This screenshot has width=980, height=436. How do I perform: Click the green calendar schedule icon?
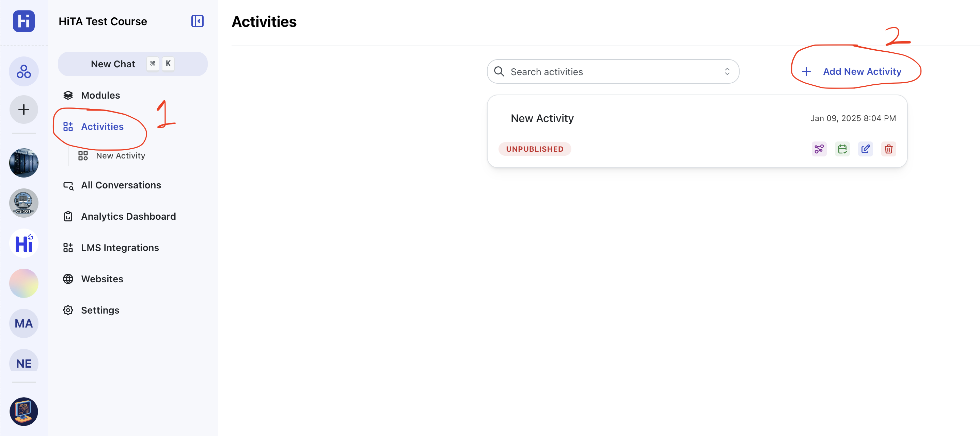click(842, 149)
